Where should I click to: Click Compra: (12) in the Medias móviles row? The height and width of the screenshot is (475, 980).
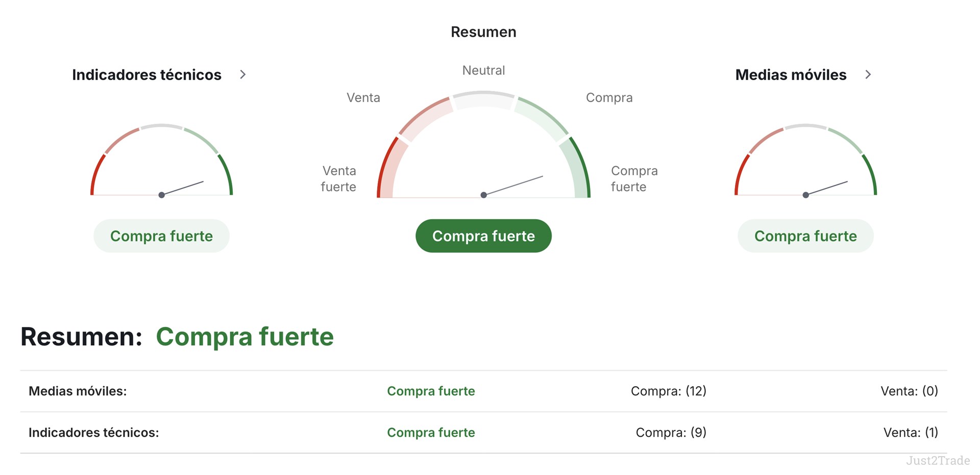669,391
